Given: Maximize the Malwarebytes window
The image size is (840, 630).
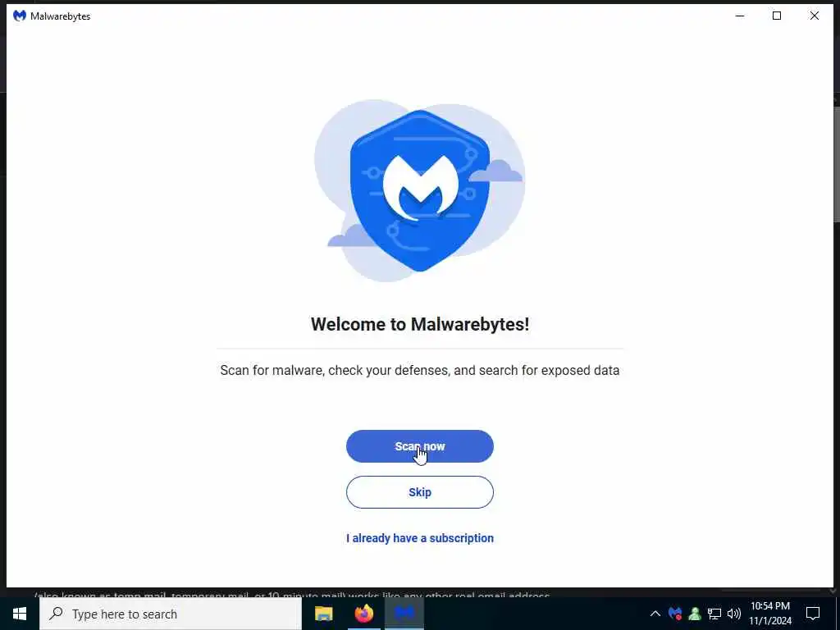Looking at the screenshot, I should [x=777, y=16].
